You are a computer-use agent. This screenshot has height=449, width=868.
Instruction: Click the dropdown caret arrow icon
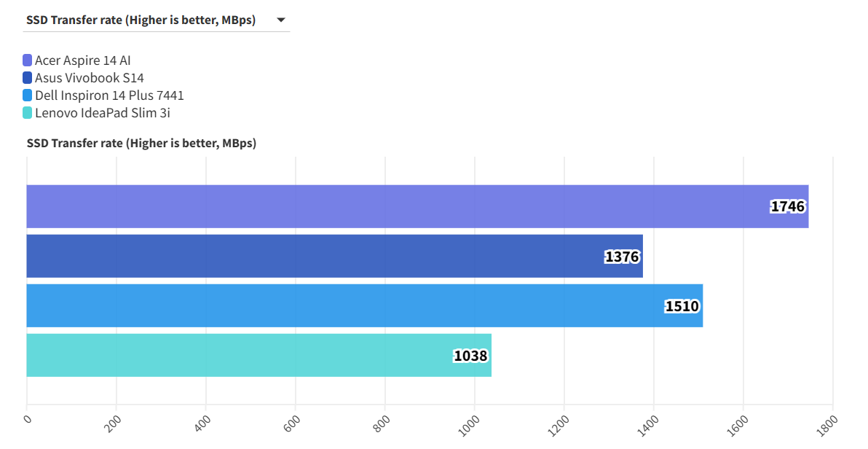[281, 20]
